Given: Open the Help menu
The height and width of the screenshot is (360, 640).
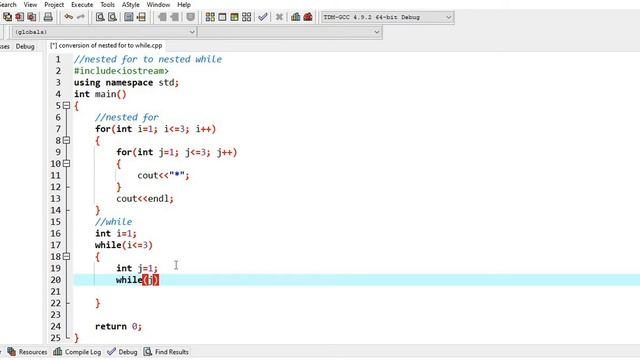Looking at the screenshot, I should point(184,4).
